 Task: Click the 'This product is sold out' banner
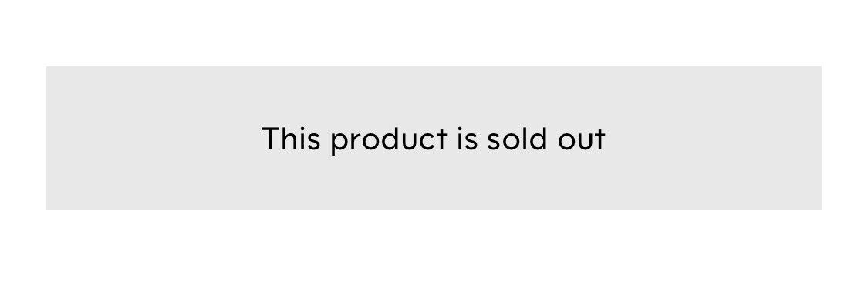(x=434, y=138)
